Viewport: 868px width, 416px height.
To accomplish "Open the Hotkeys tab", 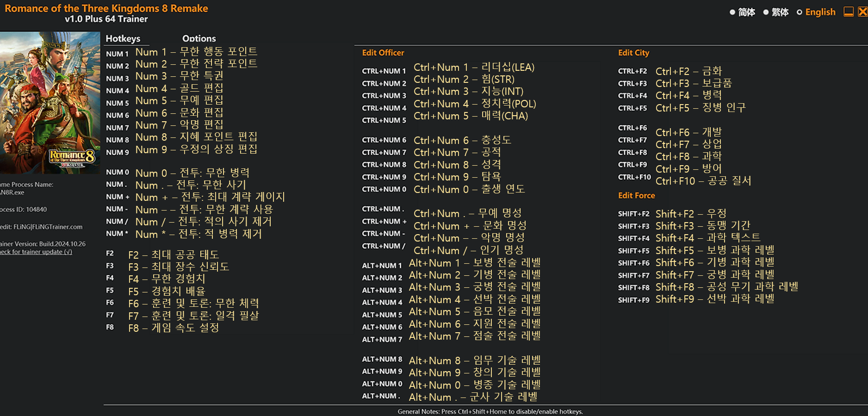I will coord(123,38).
